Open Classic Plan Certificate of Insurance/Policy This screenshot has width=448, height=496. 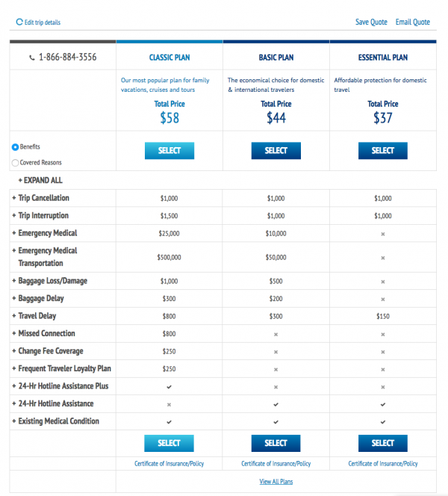click(x=169, y=464)
